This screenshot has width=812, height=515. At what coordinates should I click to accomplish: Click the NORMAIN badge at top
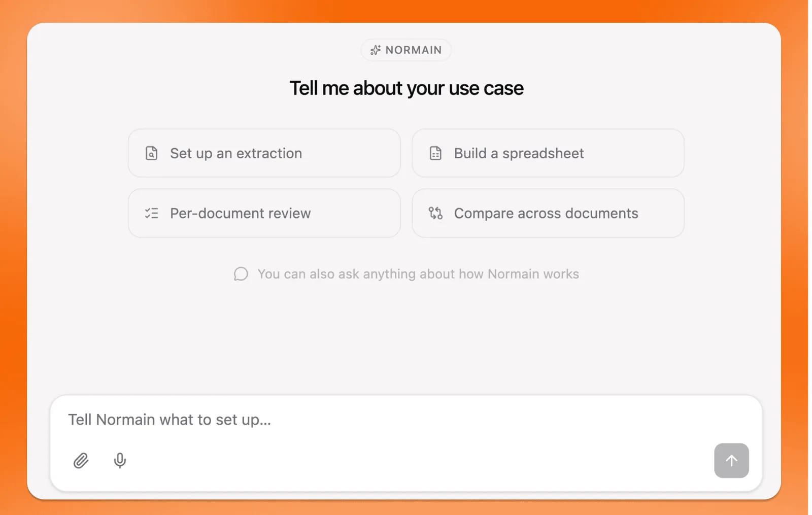406,50
